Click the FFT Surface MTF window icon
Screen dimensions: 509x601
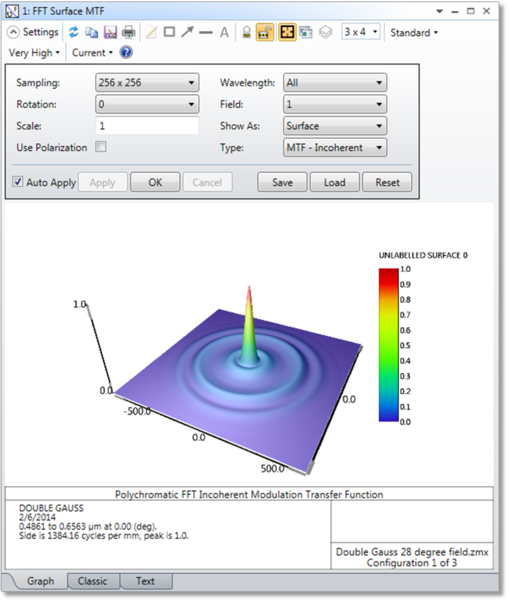(12, 11)
